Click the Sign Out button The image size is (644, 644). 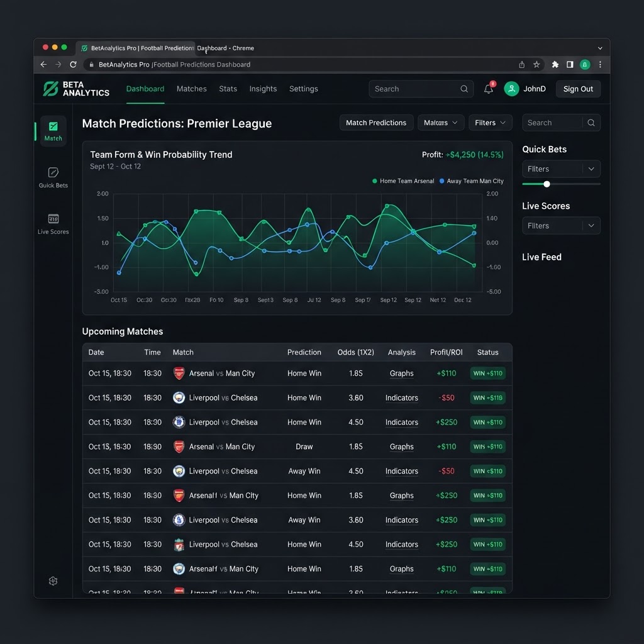pyautogui.click(x=578, y=89)
